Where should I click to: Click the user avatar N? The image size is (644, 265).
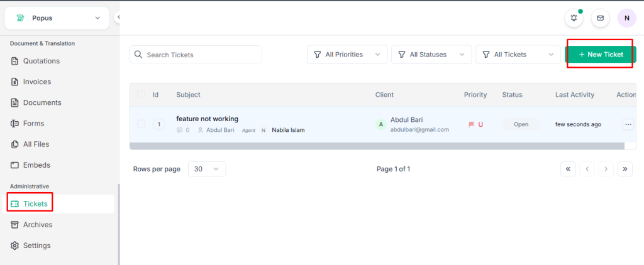pos(626,18)
